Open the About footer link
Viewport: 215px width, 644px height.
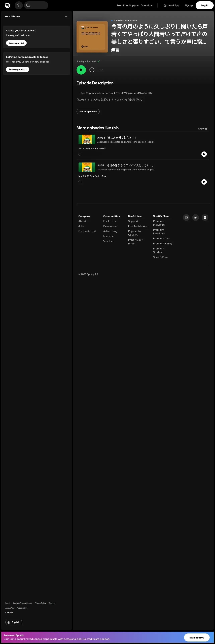[82, 221]
